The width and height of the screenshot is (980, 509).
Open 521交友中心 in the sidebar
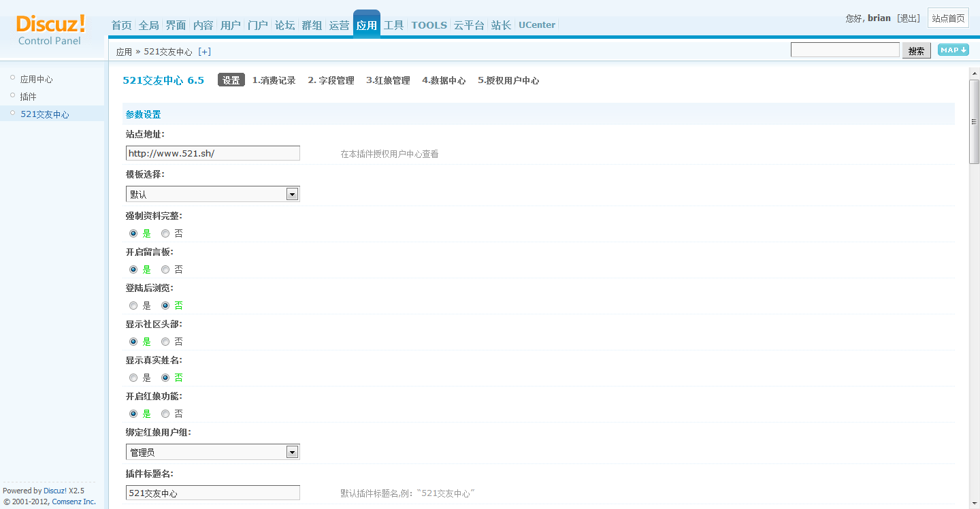point(45,114)
